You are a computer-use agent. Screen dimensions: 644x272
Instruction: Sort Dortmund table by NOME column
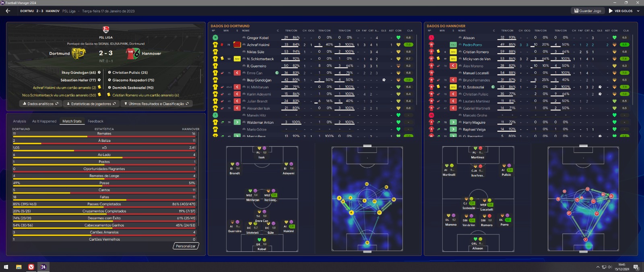(x=246, y=31)
